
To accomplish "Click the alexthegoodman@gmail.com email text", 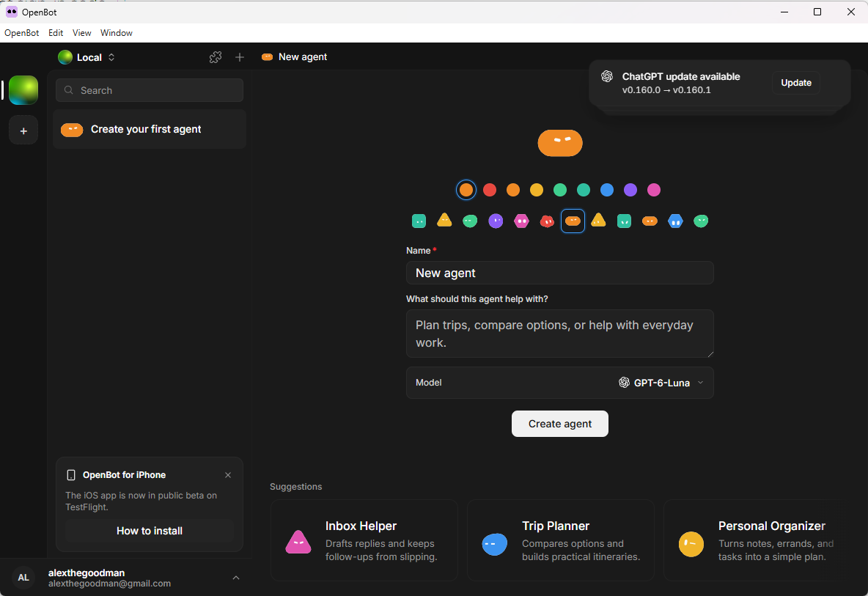I will coord(110,584).
